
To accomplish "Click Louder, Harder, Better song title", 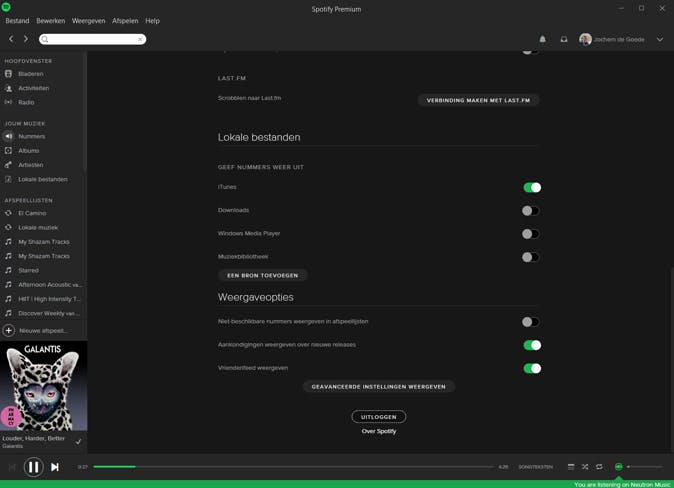I will (34, 438).
